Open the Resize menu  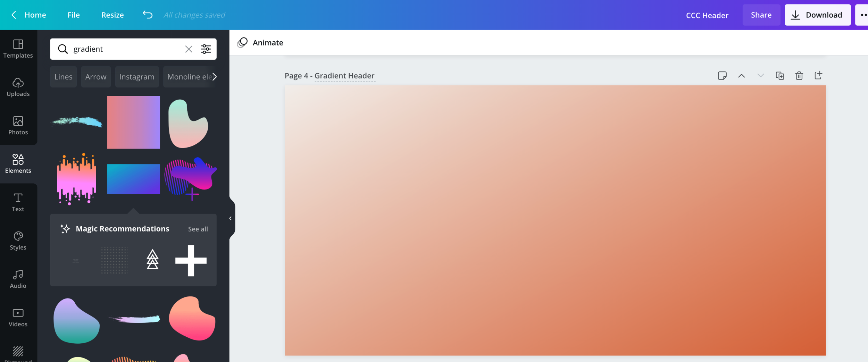(112, 15)
